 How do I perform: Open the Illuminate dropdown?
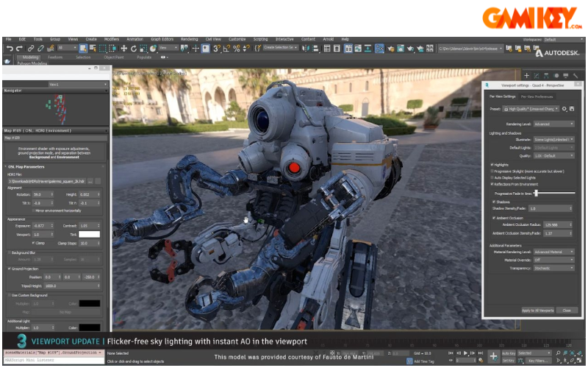554,140
